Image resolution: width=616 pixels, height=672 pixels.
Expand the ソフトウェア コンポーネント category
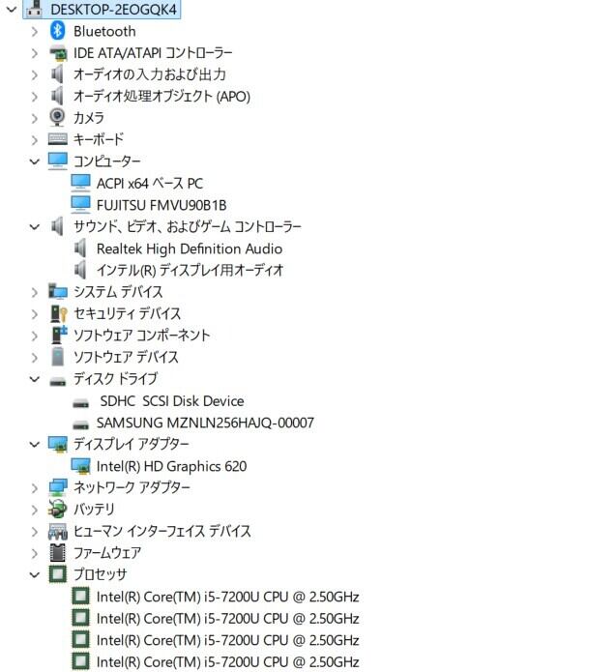[35, 336]
